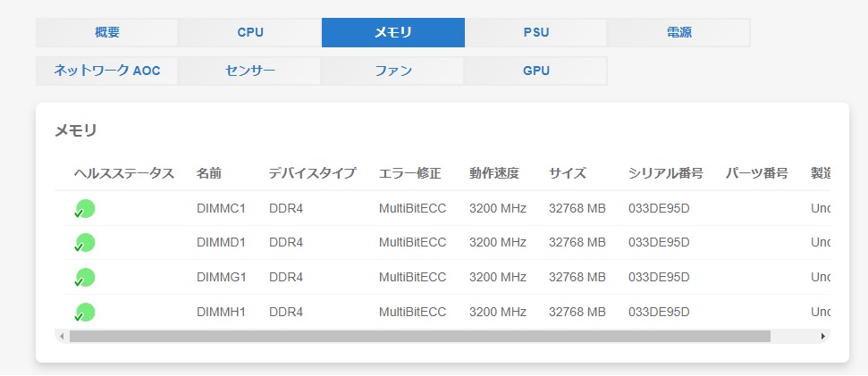Click the ヘルスステータス column header

click(124, 173)
